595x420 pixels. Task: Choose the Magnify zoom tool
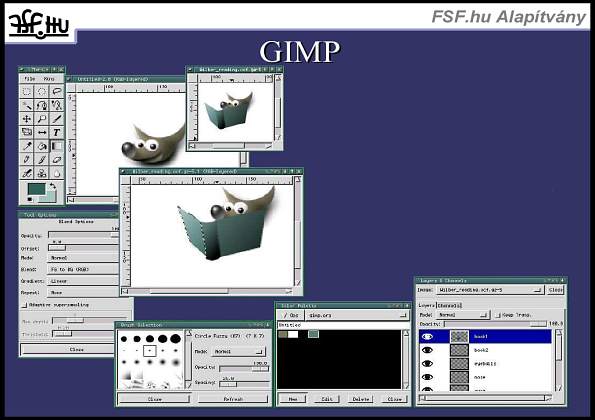click(42, 119)
